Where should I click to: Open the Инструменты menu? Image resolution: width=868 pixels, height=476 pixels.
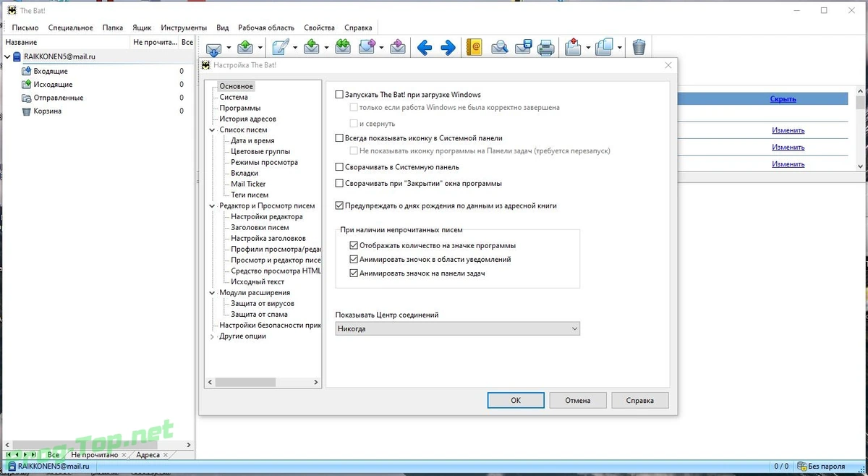click(x=184, y=27)
